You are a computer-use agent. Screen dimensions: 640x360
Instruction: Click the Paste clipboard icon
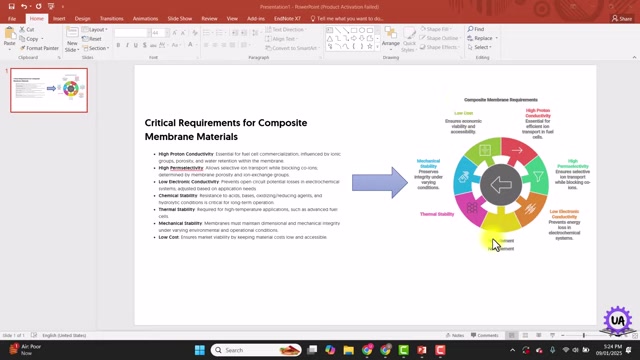[x=9, y=33]
